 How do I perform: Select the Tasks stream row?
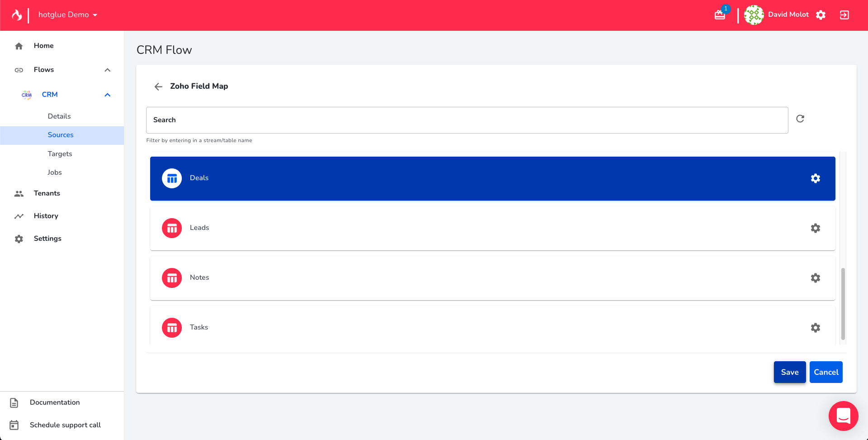click(x=493, y=325)
